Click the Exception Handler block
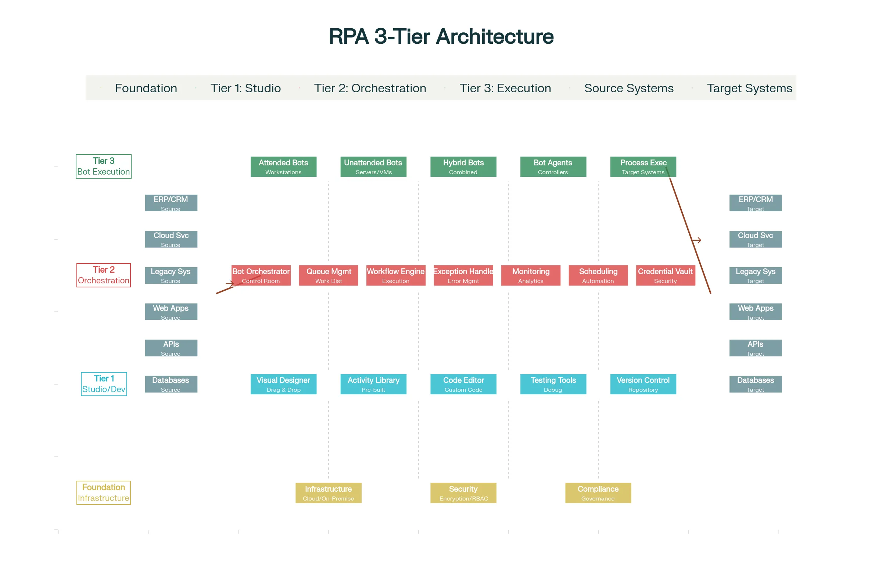Viewport: 882px width, 588px height. (x=463, y=275)
